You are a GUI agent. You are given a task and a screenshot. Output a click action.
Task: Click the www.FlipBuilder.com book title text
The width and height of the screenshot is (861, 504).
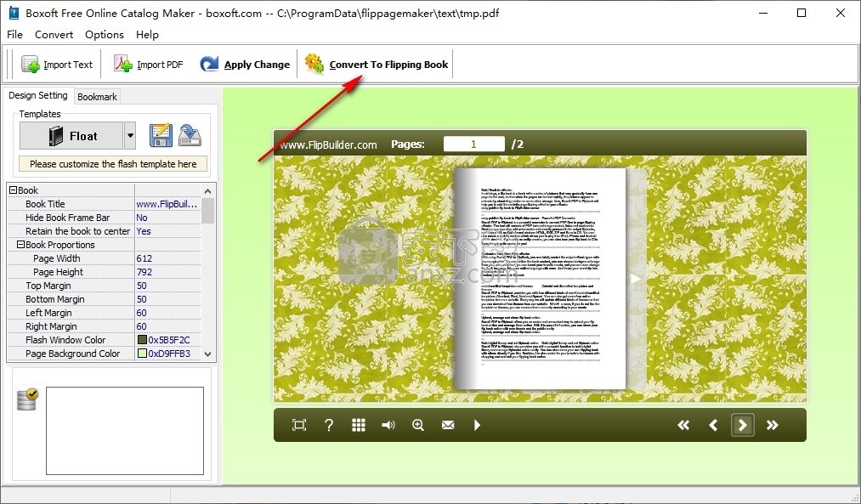pyautogui.click(x=328, y=145)
